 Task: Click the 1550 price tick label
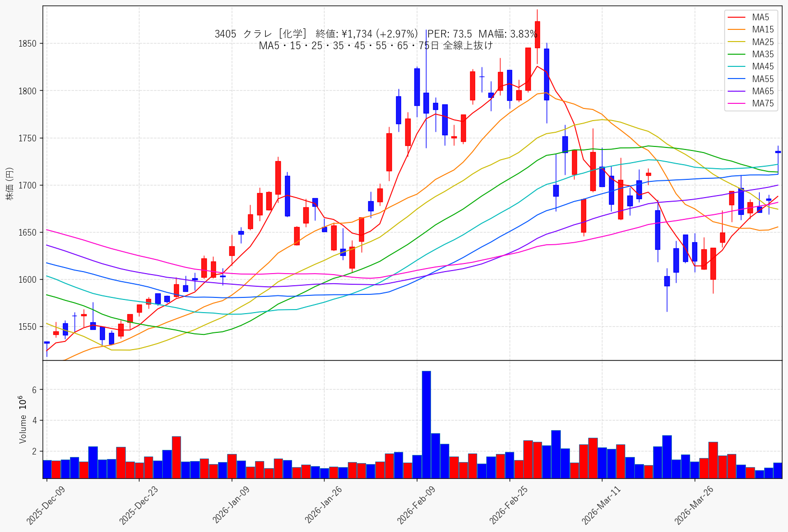point(27,327)
